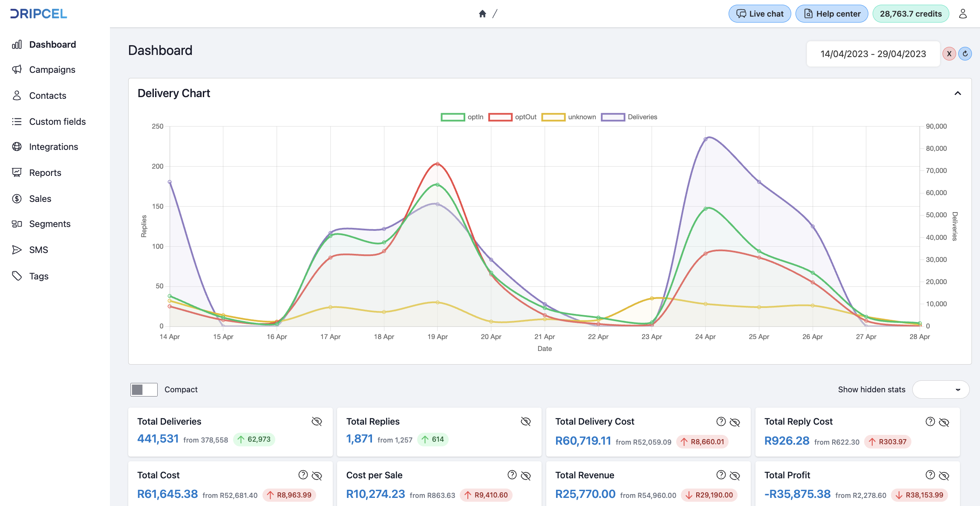Open help tooltip for Total Delivery Cost
The image size is (980, 506).
[x=721, y=422]
